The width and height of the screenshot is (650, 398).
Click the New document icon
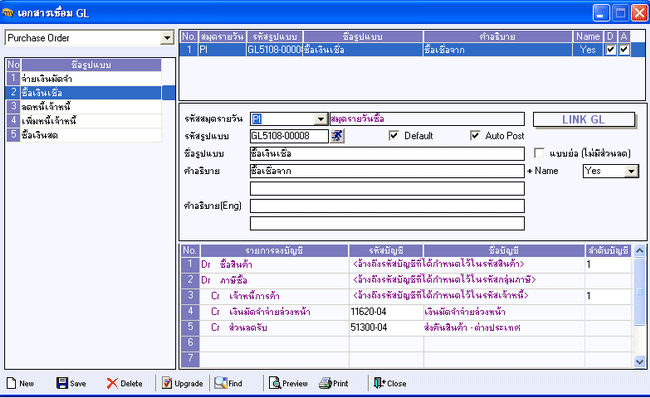point(11,383)
